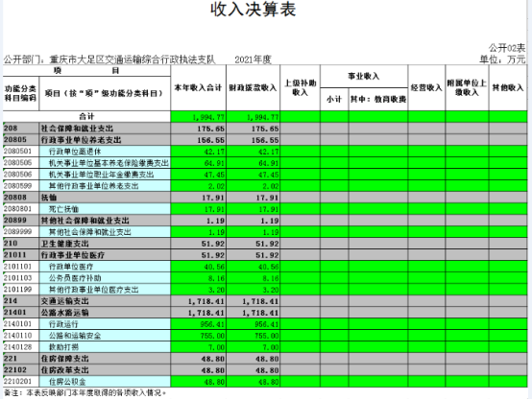This screenshot has width=532, height=400.
Task: Click the 财政拨款收入 column header
Action: pyautogui.click(x=254, y=88)
